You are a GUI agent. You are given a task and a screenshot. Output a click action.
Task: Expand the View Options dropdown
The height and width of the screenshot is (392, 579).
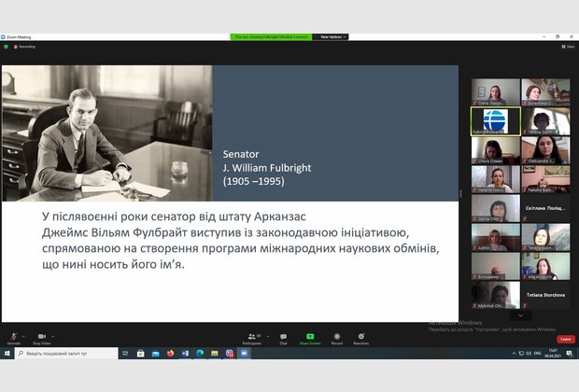click(x=332, y=36)
